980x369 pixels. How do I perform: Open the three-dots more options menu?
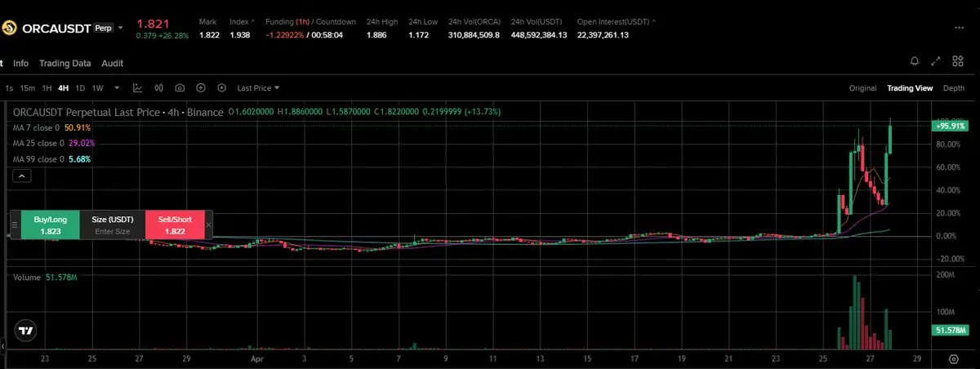pyautogui.click(x=959, y=28)
